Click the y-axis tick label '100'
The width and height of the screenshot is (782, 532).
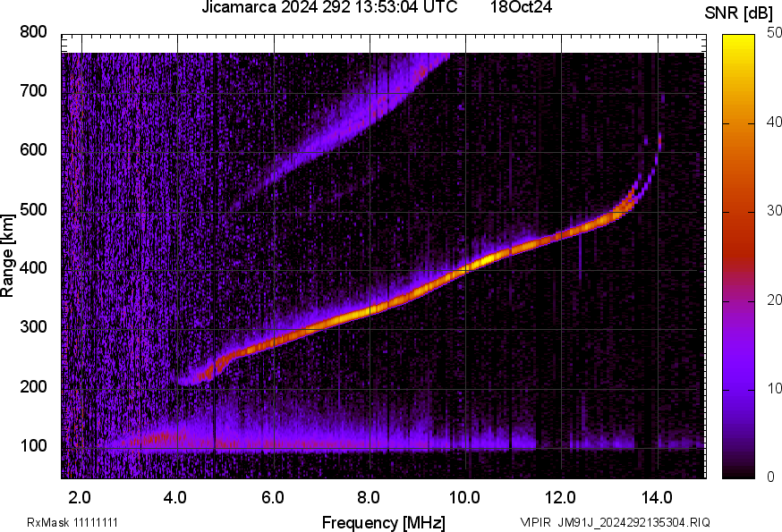(x=33, y=445)
